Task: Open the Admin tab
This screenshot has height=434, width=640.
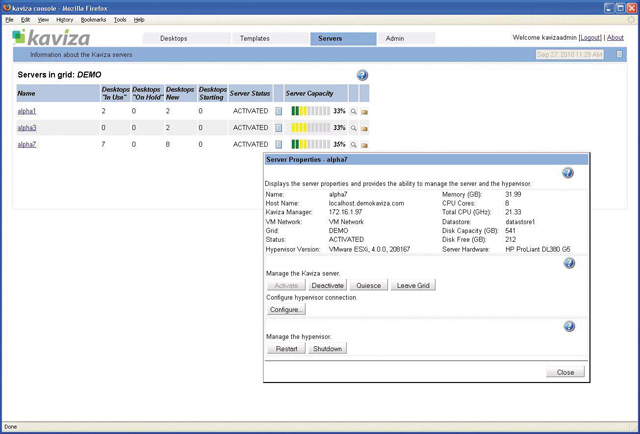Action: (407, 38)
